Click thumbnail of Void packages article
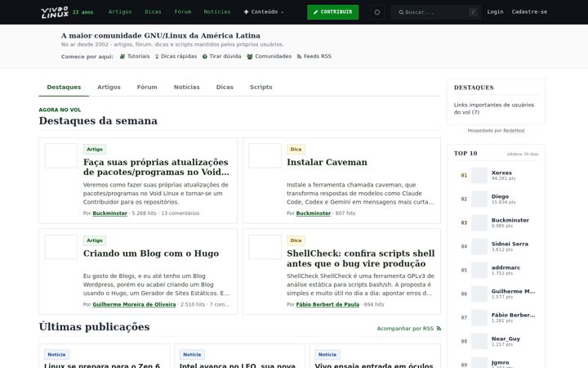This screenshot has height=368, width=588. tap(61, 155)
